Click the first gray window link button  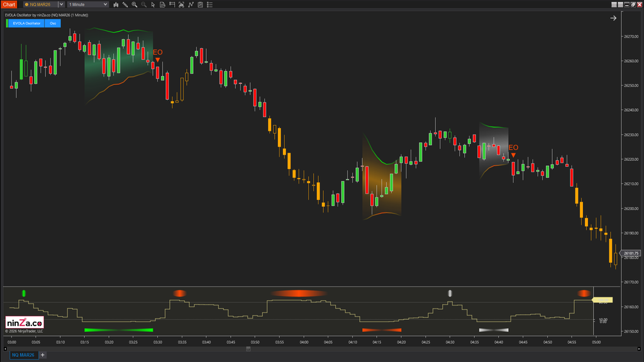(614, 4)
